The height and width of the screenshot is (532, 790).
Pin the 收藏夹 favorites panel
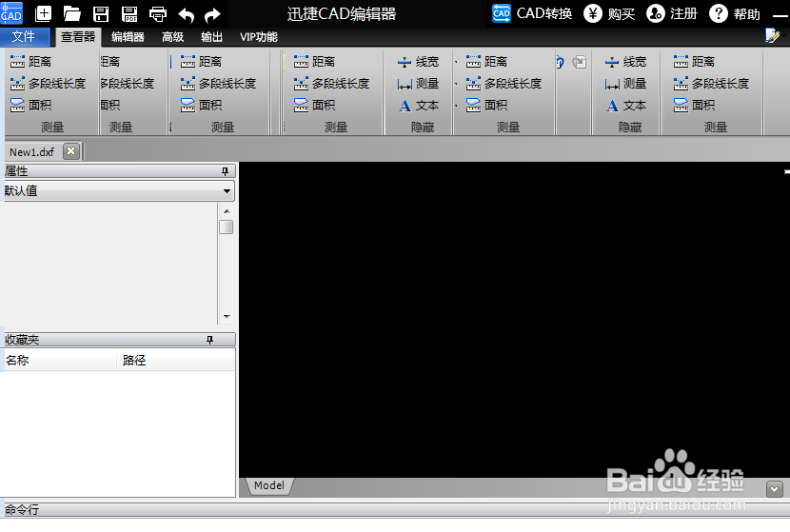[210, 340]
